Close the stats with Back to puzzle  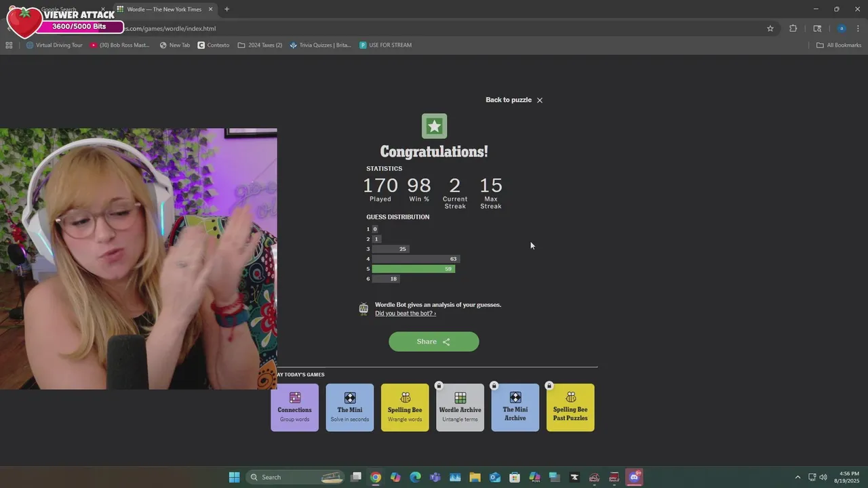click(x=513, y=100)
